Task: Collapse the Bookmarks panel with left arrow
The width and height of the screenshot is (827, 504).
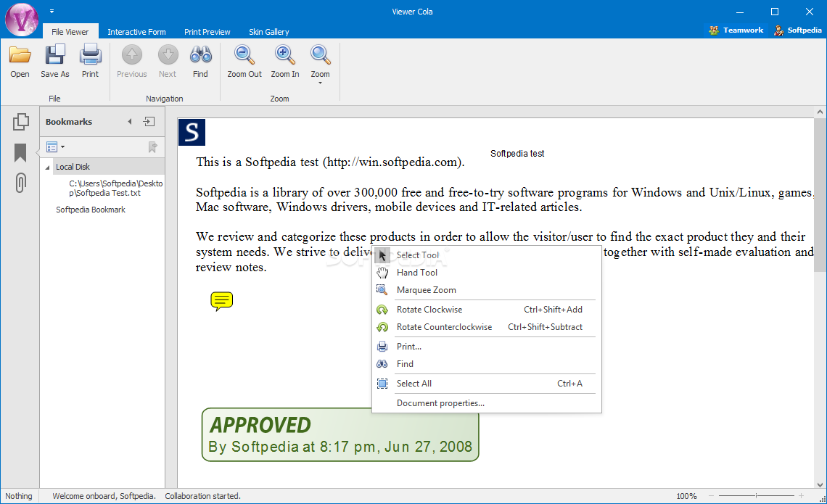Action: pos(130,122)
